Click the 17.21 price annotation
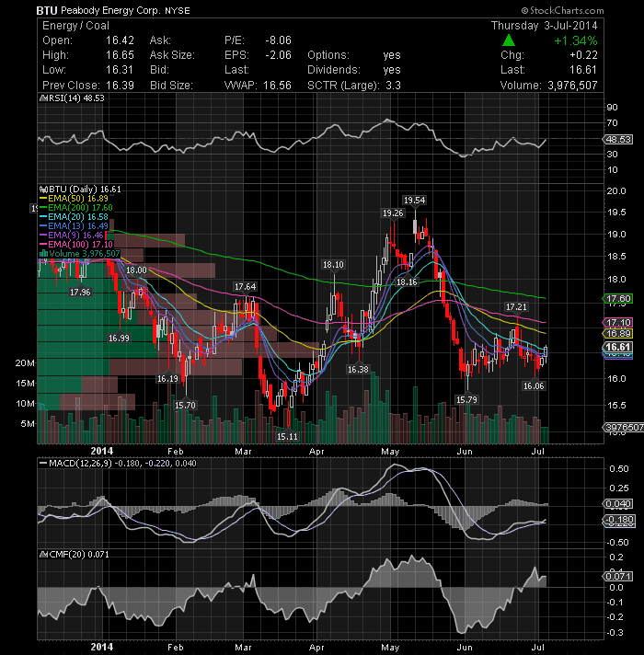 click(517, 307)
